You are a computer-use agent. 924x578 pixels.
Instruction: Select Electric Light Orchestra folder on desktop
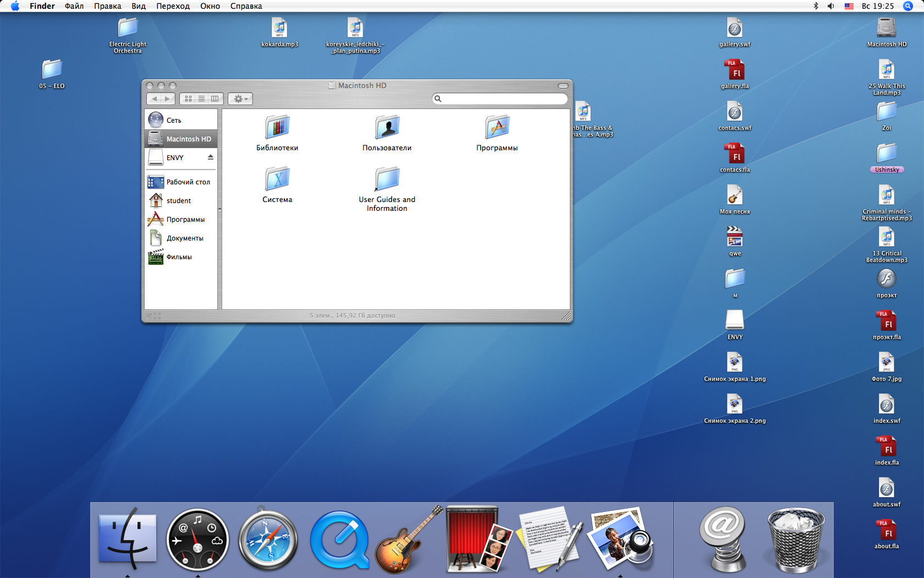tap(128, 35)
